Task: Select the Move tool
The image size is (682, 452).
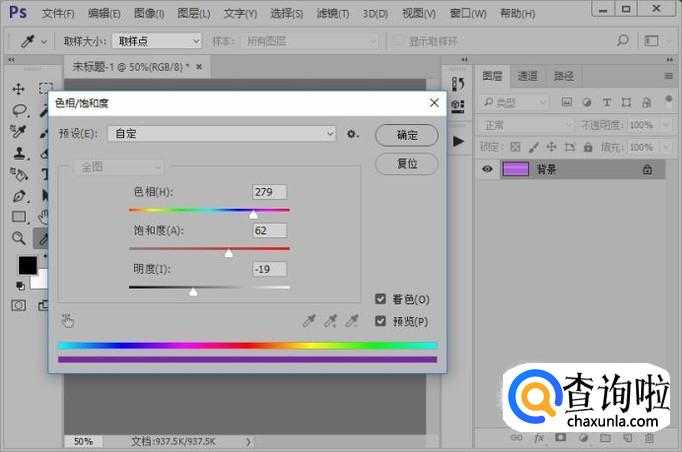Action: click(x=19, y=89)
